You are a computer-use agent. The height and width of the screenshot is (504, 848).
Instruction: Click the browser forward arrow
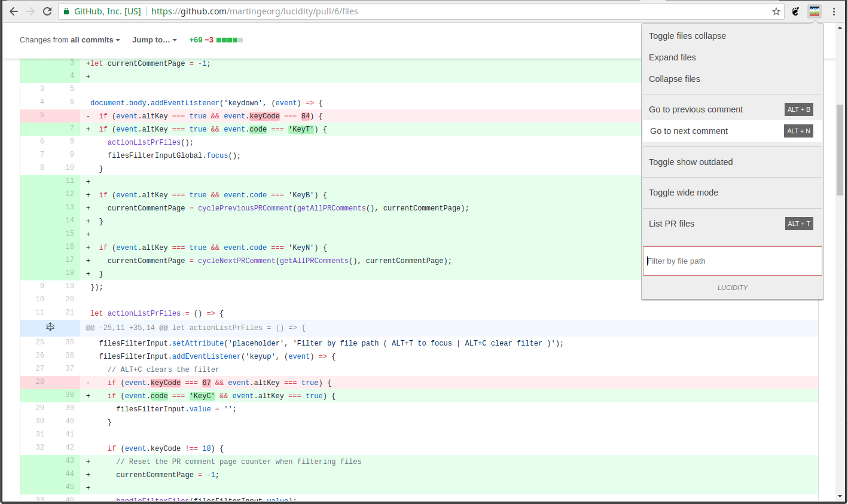(30, 11)
